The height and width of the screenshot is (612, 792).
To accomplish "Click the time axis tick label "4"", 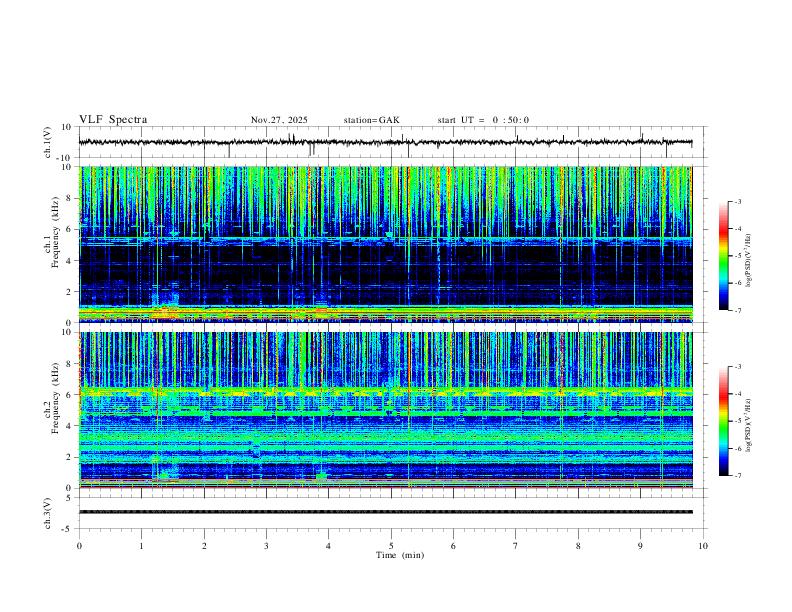I will pyautogui.click(x=329, y=546).
